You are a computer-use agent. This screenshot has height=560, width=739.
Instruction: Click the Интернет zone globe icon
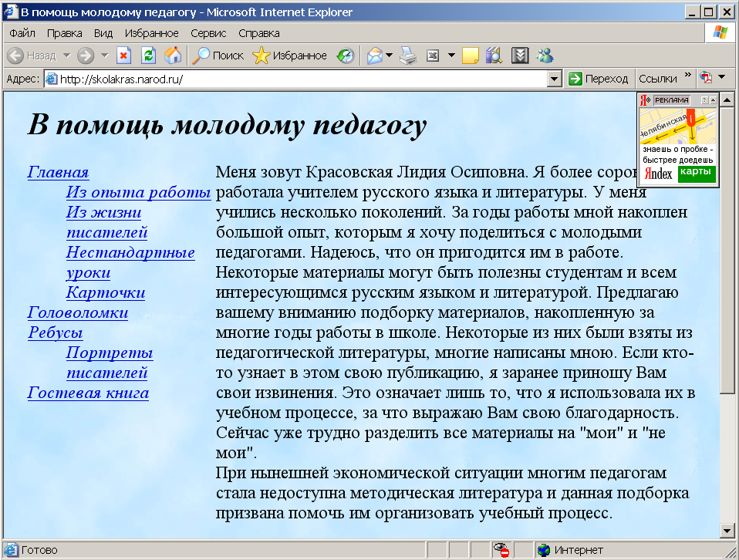pos(544,550)
